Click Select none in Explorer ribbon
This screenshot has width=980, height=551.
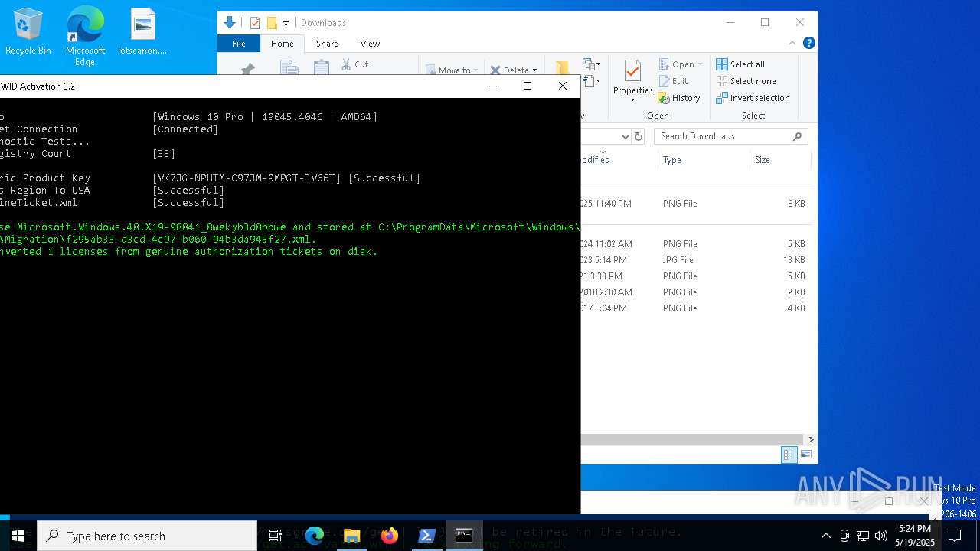click(x=746, y=81)
